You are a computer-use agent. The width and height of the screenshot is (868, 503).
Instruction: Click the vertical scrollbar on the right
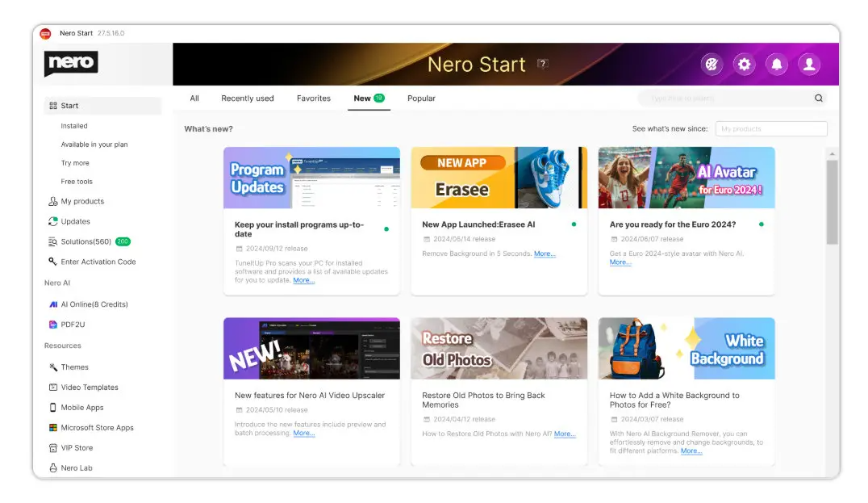pos(832,202)
